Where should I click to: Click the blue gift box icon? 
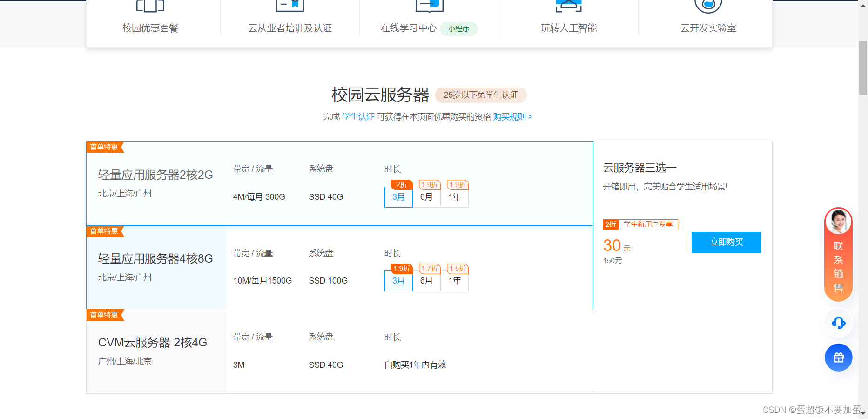click(x=839, y=358)
